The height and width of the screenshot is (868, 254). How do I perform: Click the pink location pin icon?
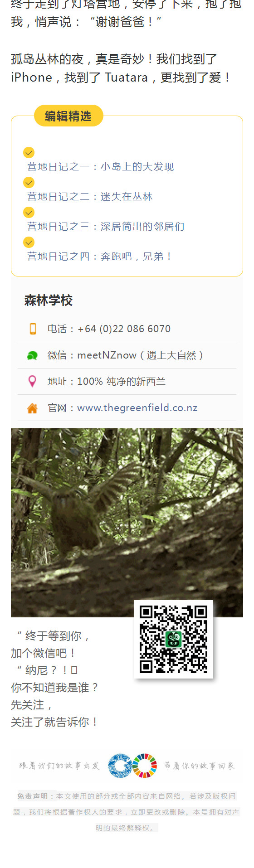32,381
